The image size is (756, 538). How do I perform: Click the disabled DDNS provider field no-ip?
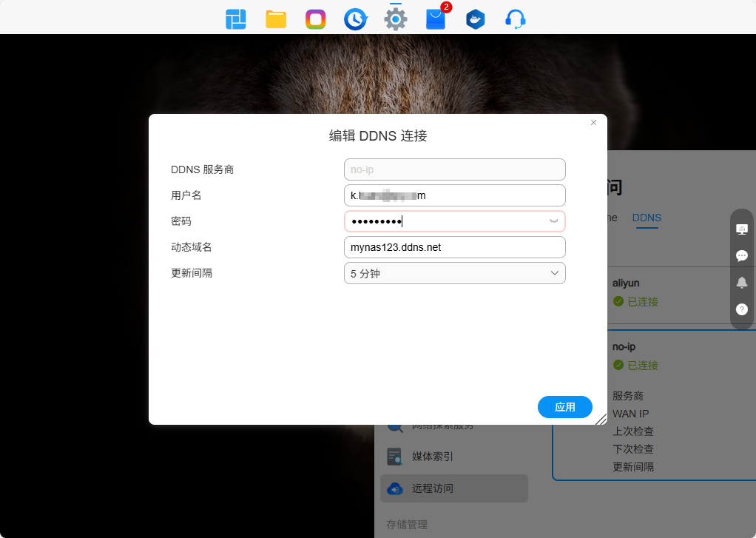point(455,169)
